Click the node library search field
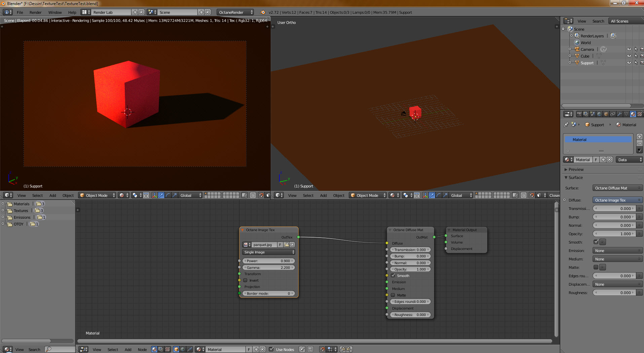Screen dimensions: 644x353 point(60,349)
